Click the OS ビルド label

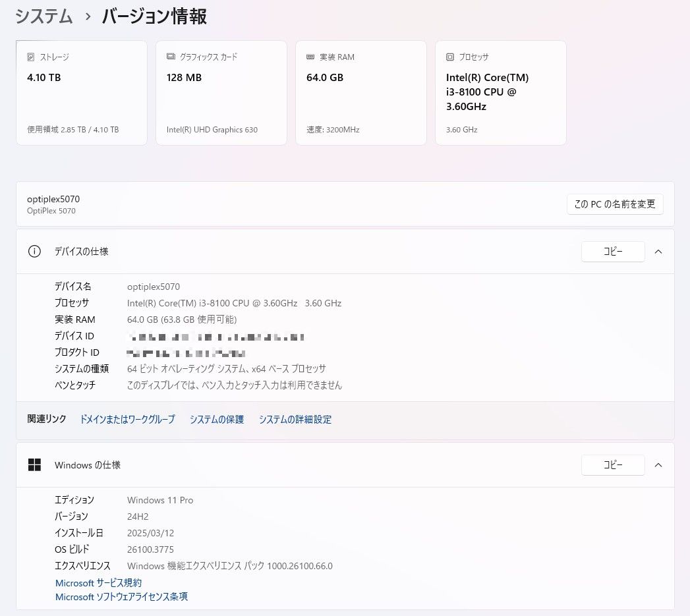coord(72,549)
